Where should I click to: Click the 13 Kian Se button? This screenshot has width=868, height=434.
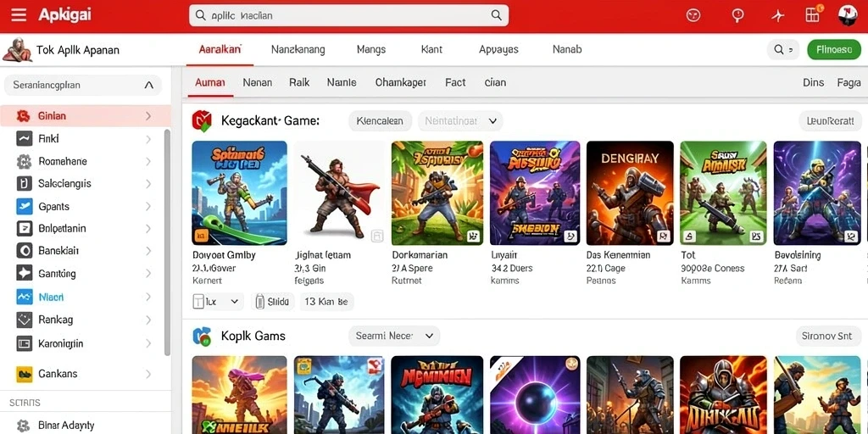point(326,302)
